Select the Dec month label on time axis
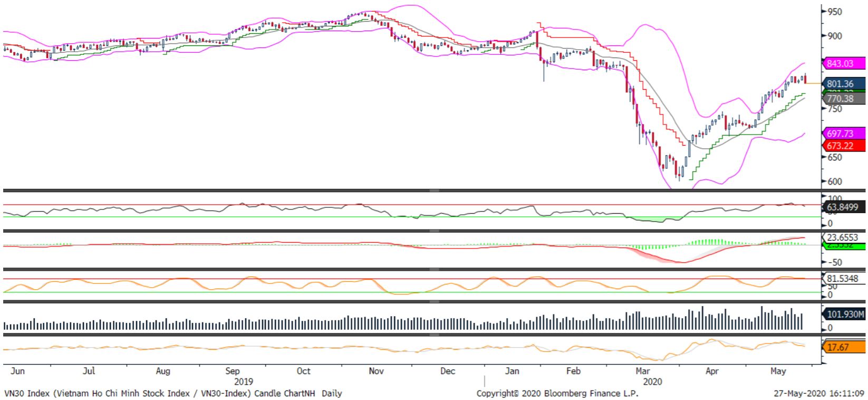 447,371
